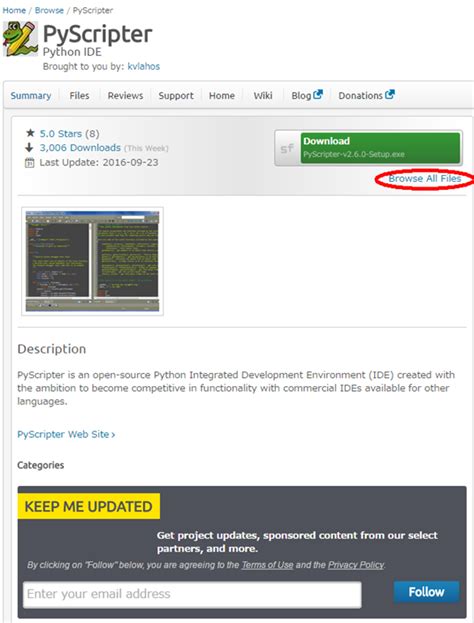Visit the kvlahos author profile link
This screenshot has width=474, height=623.
pyautogui.click(x=143, y=66)
